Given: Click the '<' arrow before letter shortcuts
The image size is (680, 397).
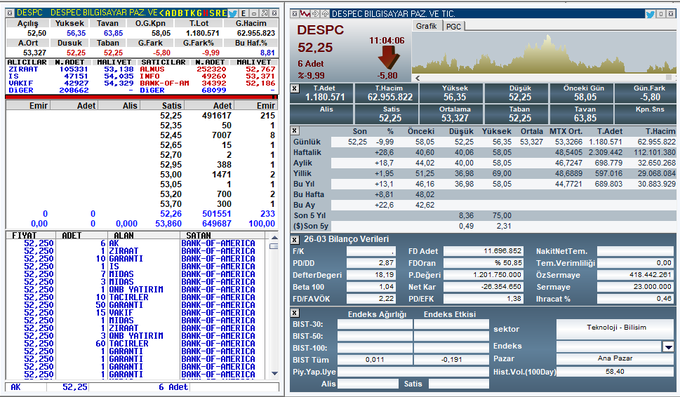Looking at the screenshot, I should (x=161, y=13).
